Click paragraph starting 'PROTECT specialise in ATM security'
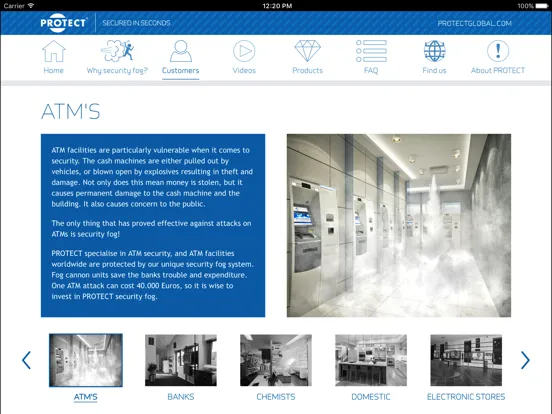The width and height of the screenshot is (552, 414). (x=152, y=275)
